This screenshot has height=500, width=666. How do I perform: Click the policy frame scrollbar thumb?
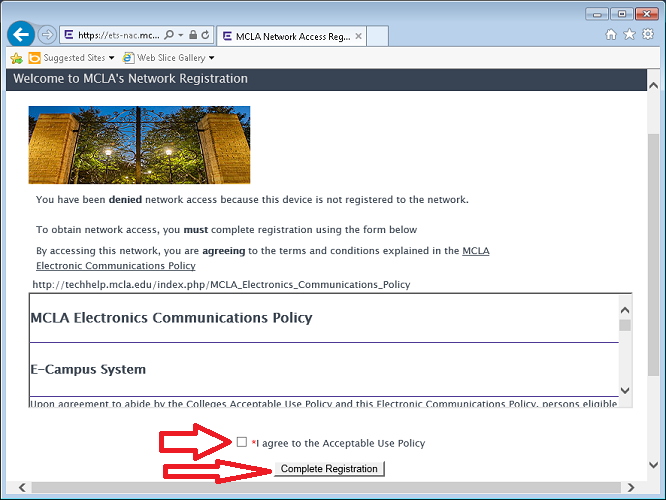click(x=625, y=326)
